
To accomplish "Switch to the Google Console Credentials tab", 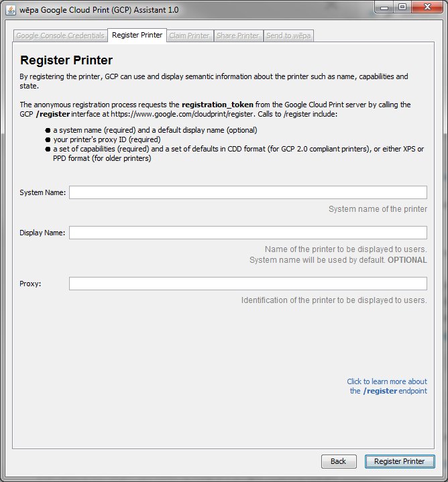I will coord(60,36).
